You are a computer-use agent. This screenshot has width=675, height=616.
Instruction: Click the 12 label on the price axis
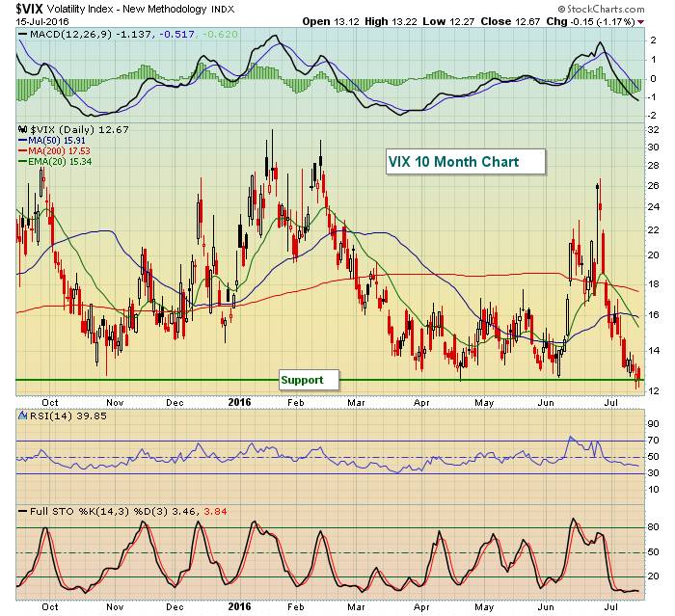pyautogui.click(x=653, y=390)
